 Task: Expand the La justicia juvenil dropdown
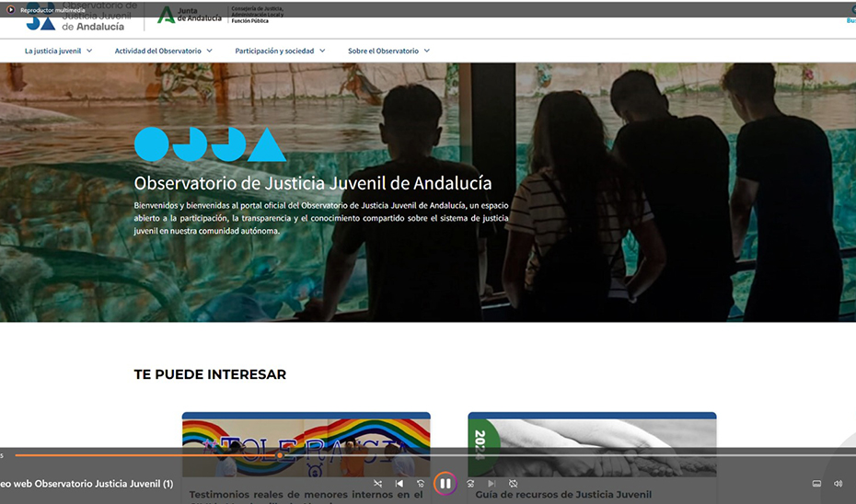pos(58,52)
